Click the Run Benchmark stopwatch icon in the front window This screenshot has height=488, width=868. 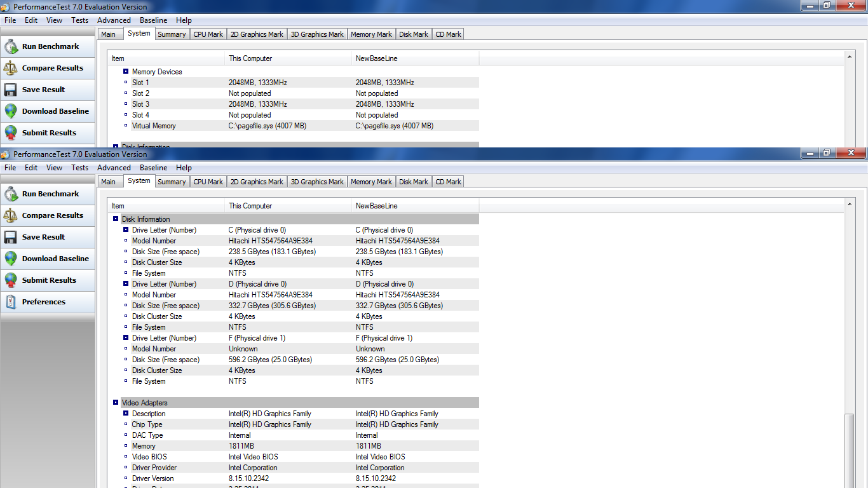tap(11, 194)
